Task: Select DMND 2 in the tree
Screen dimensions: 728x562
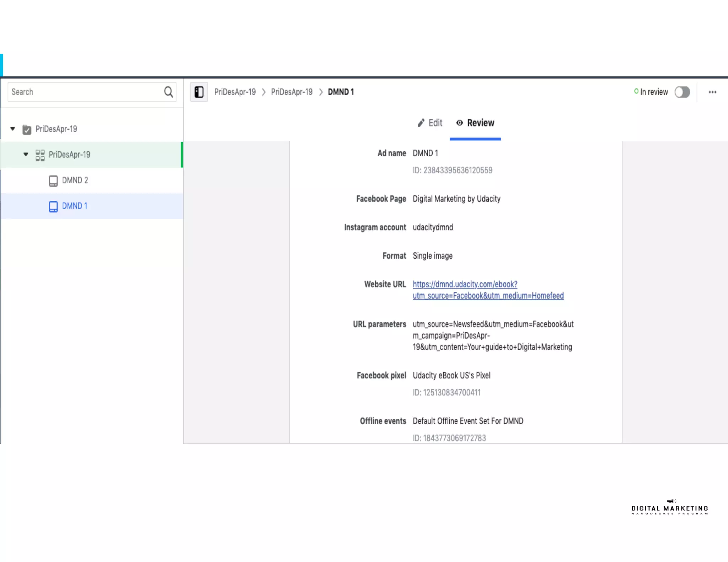Action: (x=75, y=180)
